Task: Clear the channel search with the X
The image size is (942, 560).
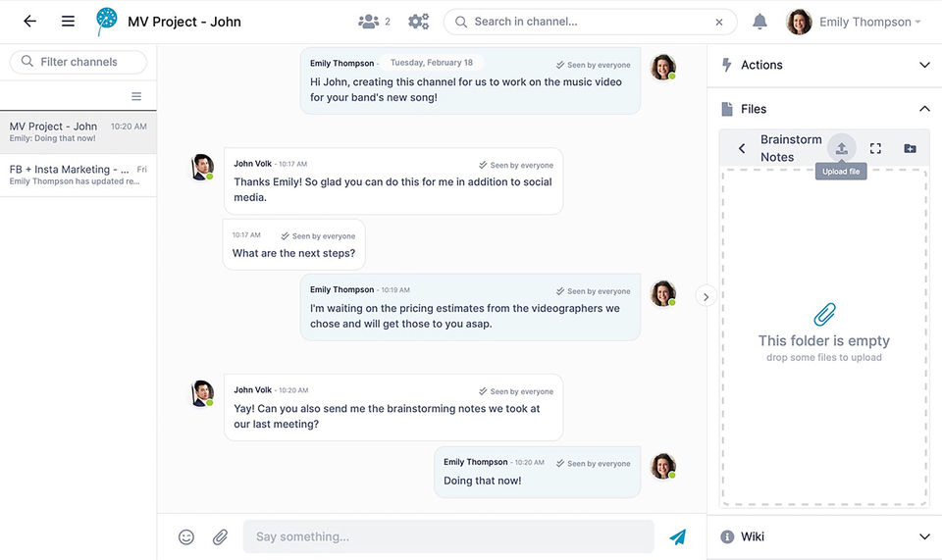Action: tap(719, 23)
